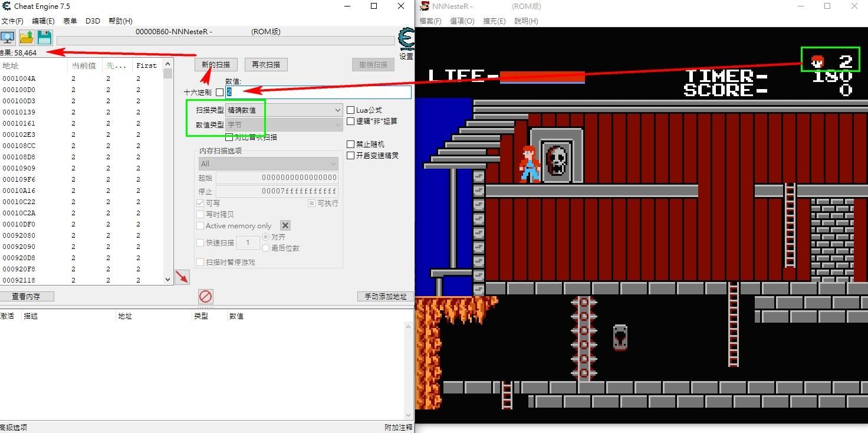This screenshot has height=433, width=868.
Task: Open the 数值类型 dropdown showing 字节
Action: pos(284,125)
